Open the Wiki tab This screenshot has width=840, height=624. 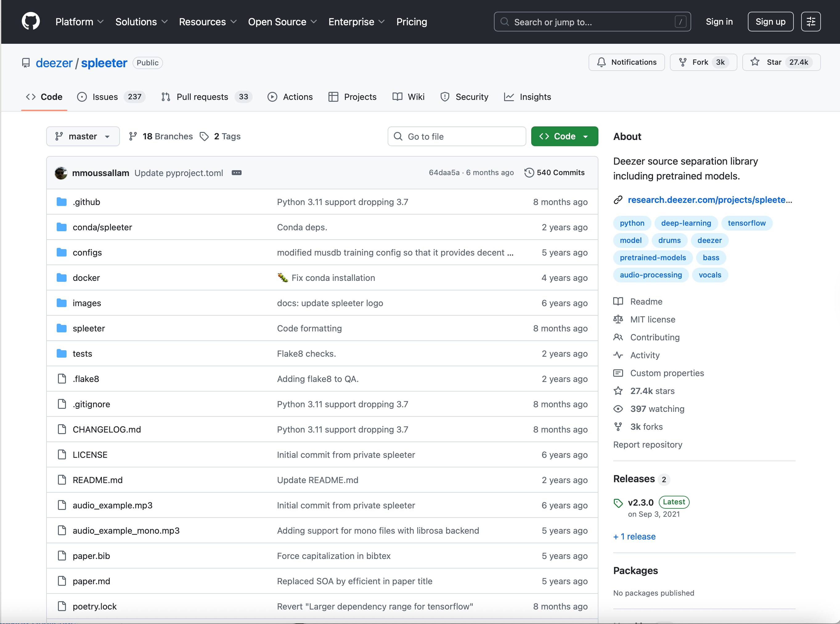(x=409, y=97)
